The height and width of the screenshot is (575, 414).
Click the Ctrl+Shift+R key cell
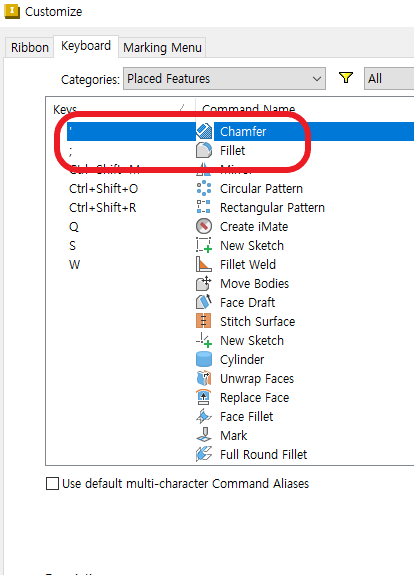coord(103,208)
